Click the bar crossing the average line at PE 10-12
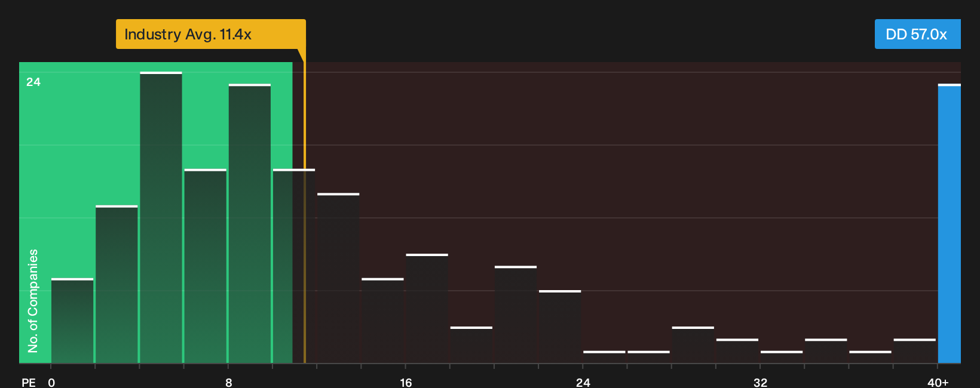 294,266
